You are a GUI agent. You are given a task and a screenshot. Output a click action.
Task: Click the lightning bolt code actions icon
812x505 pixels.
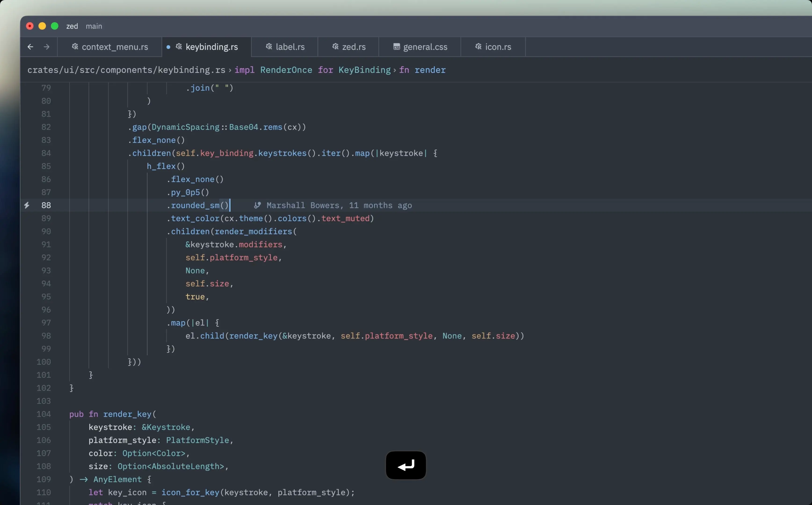coord(27,205)
